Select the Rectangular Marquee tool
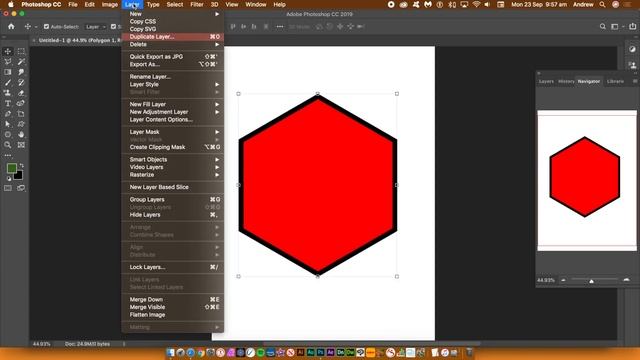640x360 pixels. pyautogui.click(x=21, y=51)
